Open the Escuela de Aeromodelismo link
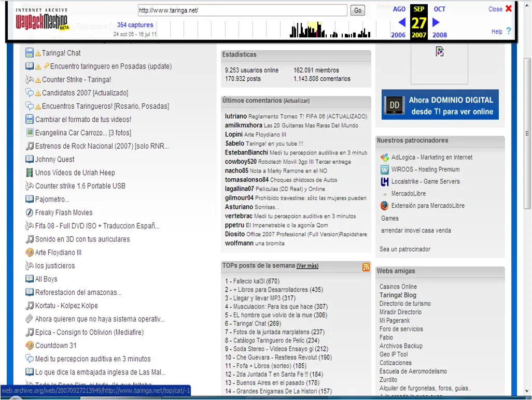532x400 pixels. [413, 371]
